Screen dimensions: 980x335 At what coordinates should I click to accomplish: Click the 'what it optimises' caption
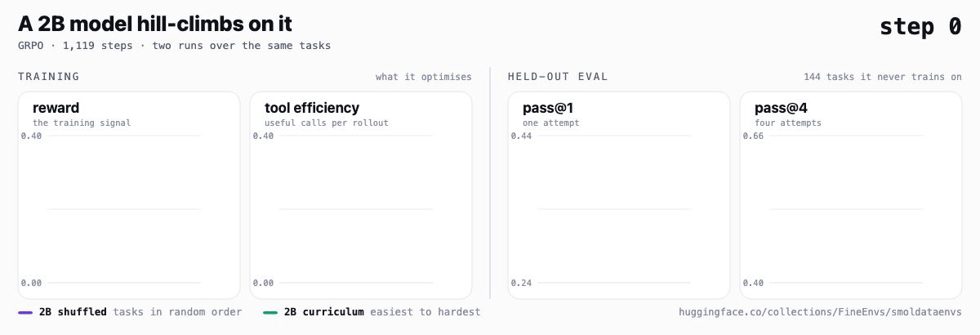pyautogui.click(x=424, y=77)
